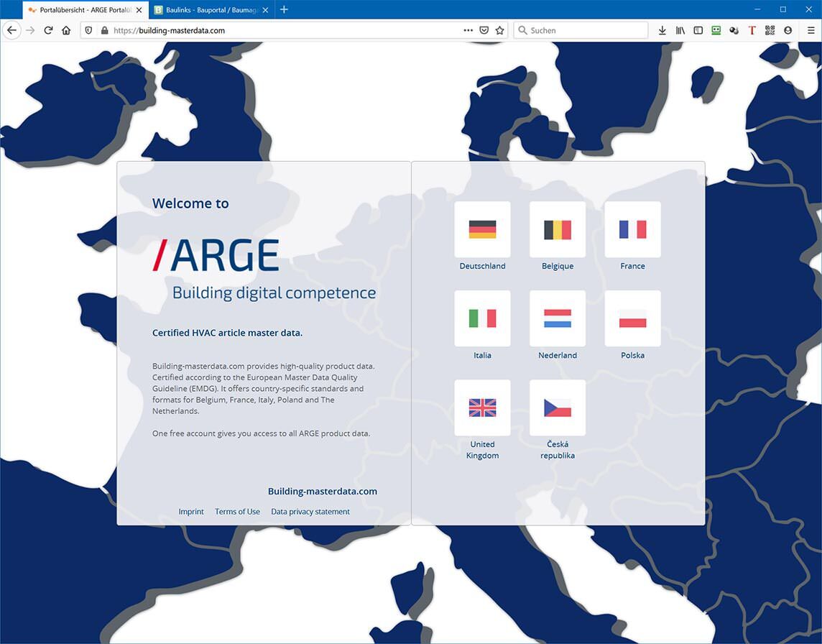Open the Polska text link

coord(633,355)
